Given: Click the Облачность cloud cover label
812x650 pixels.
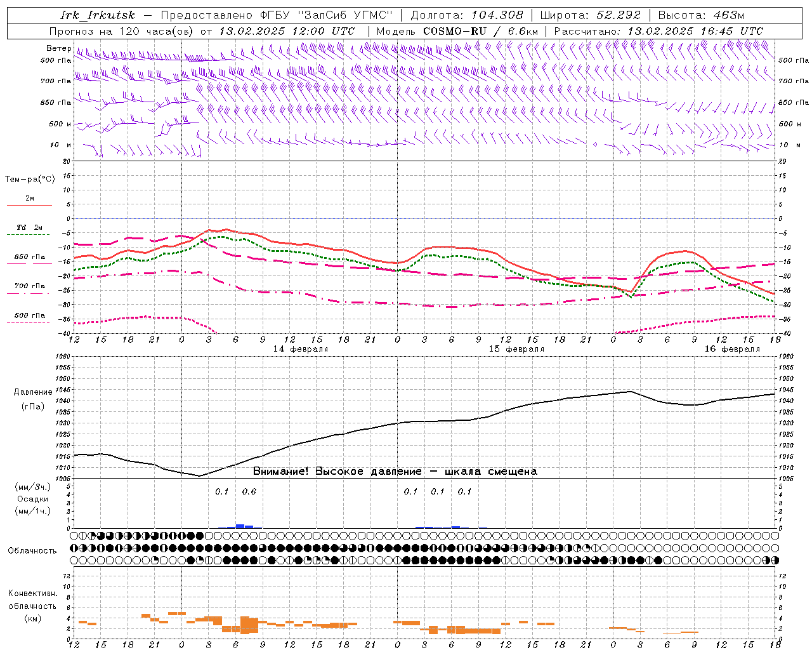Looking at the screenshot, I should click(32, 550).
